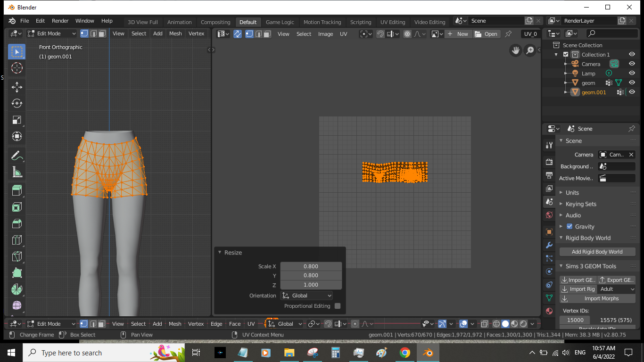Image resolution: width=644 pixels, height=362 pixels.
Task: Choose the Annotate pencil tool
Action: [17, 155]
